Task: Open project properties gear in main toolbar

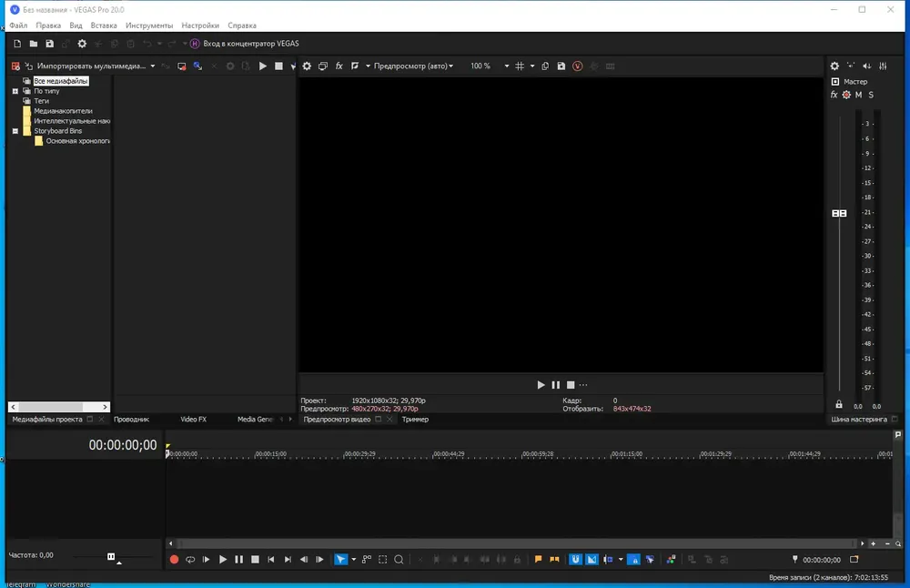Action: (82, 44)
